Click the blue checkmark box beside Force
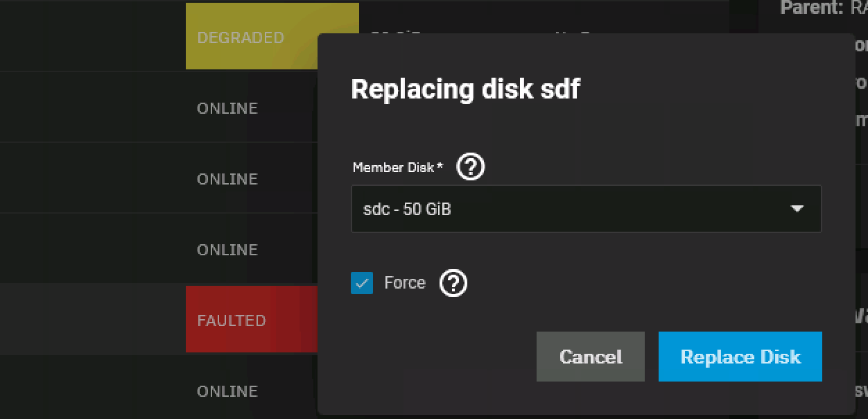The width and height of the screenshot is (868, 419). coord(362,283)
